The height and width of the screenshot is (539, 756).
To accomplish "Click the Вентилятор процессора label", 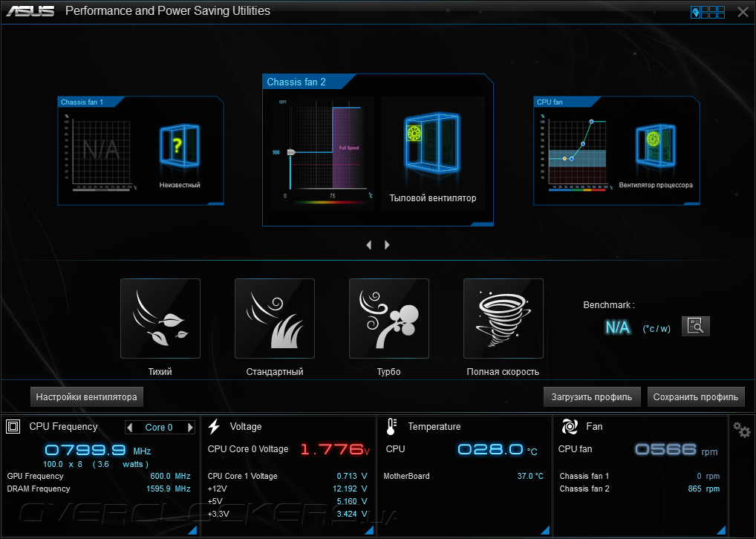I will (x=656, y=185).
